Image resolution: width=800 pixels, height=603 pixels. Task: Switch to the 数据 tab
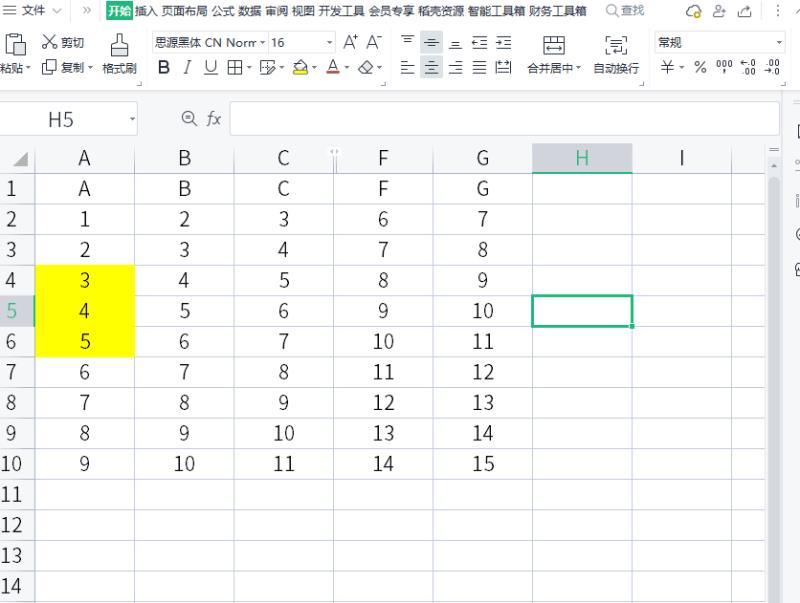(x=250, y=11)
